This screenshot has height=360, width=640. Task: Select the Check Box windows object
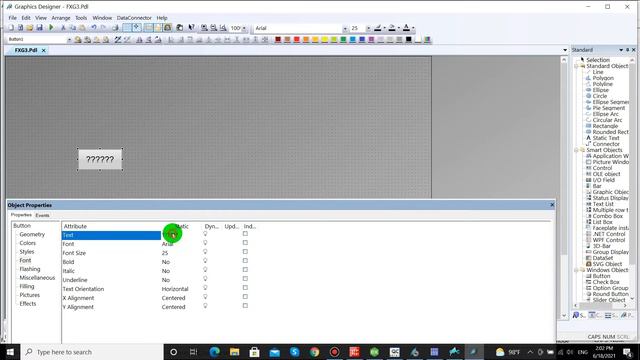click(x=606, y=282)
